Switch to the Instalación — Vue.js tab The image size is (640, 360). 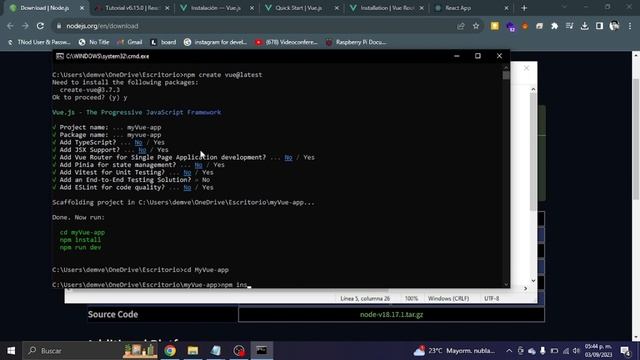216,8
